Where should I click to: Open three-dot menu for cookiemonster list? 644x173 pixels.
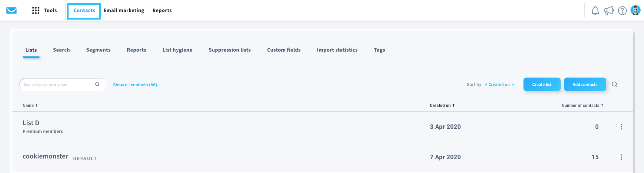(621, 157)
